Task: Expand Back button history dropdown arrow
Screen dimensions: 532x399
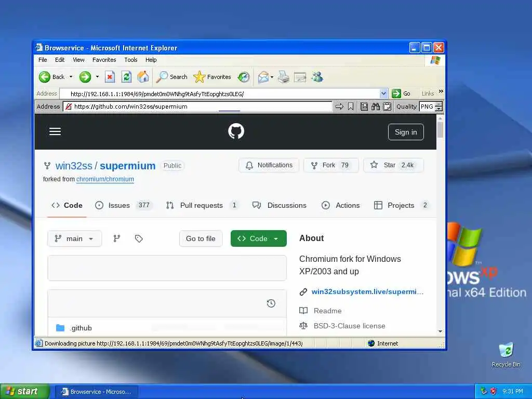Action: pos(71,77)
